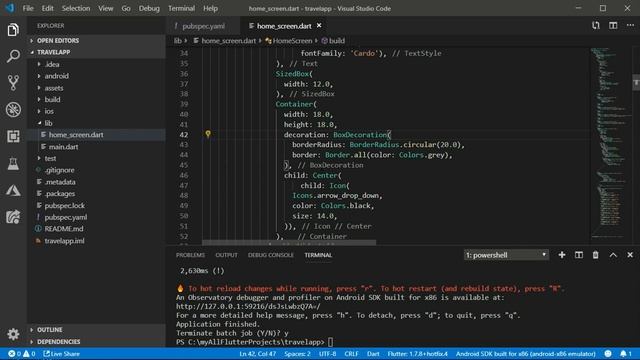
Task: Expand the OUTLINE section
Action: point(96,329)
